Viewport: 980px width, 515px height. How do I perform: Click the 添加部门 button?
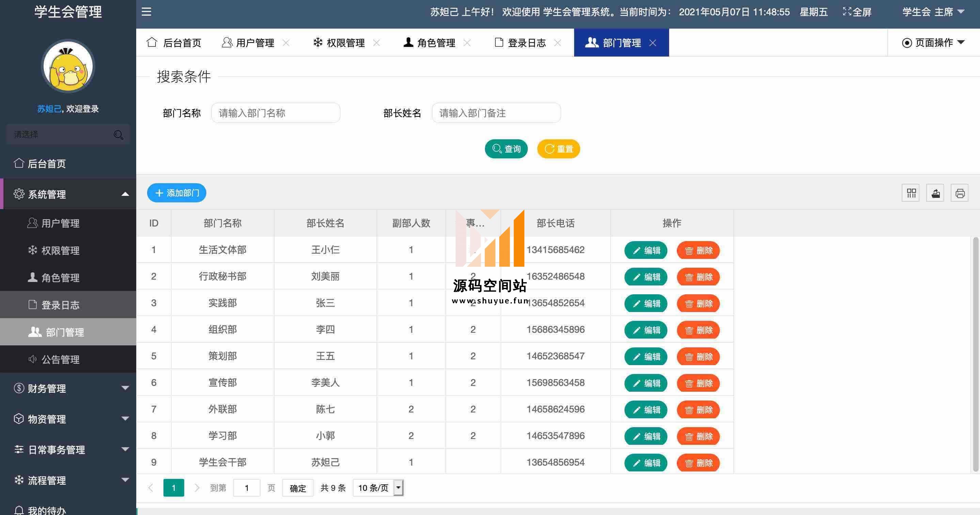pyautogui.click(x=176, y=193)
